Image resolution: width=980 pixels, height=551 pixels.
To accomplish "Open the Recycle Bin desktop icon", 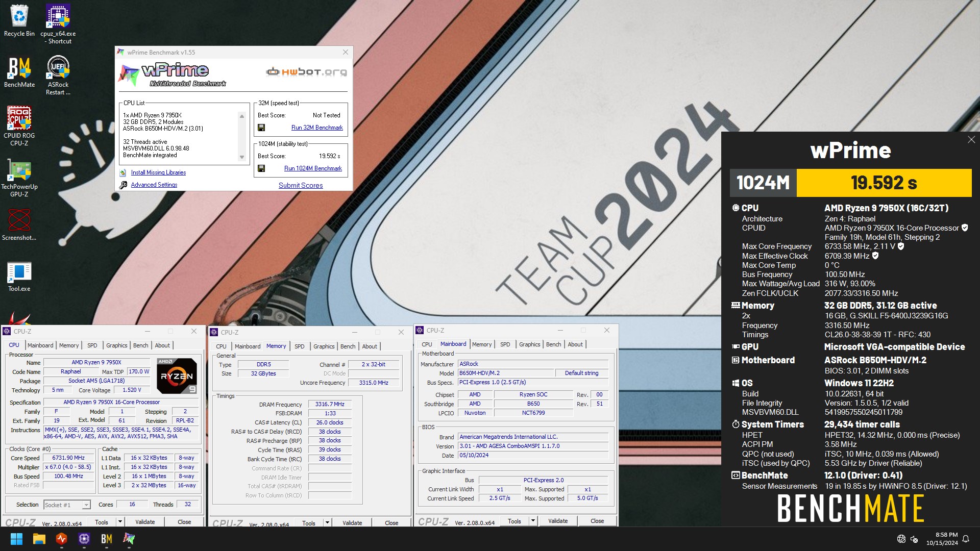I will tap(19, 21).
